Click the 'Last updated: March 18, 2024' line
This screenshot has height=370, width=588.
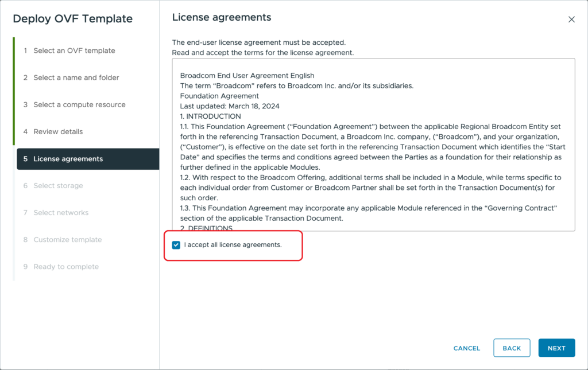[230, 106]
